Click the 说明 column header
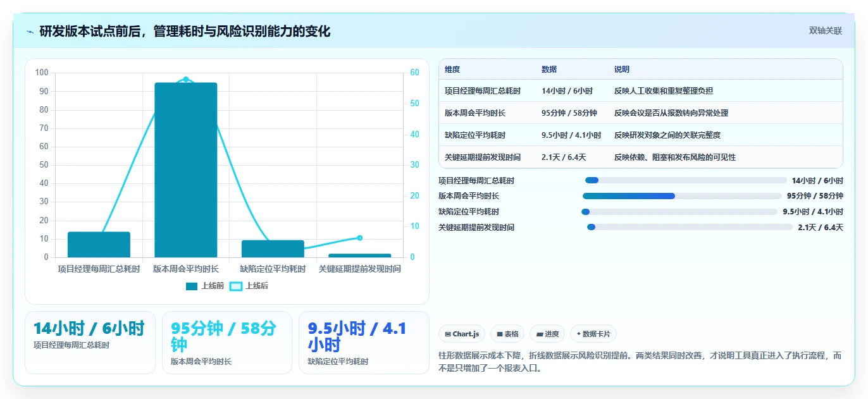The image size is (868, 399). coord(622,70)
